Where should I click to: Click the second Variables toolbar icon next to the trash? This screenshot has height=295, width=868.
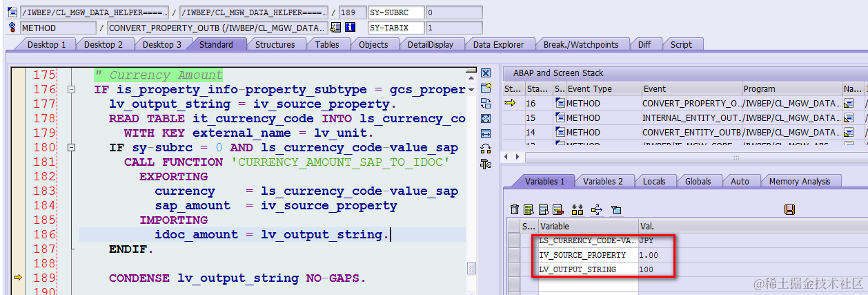click(529, 209)
